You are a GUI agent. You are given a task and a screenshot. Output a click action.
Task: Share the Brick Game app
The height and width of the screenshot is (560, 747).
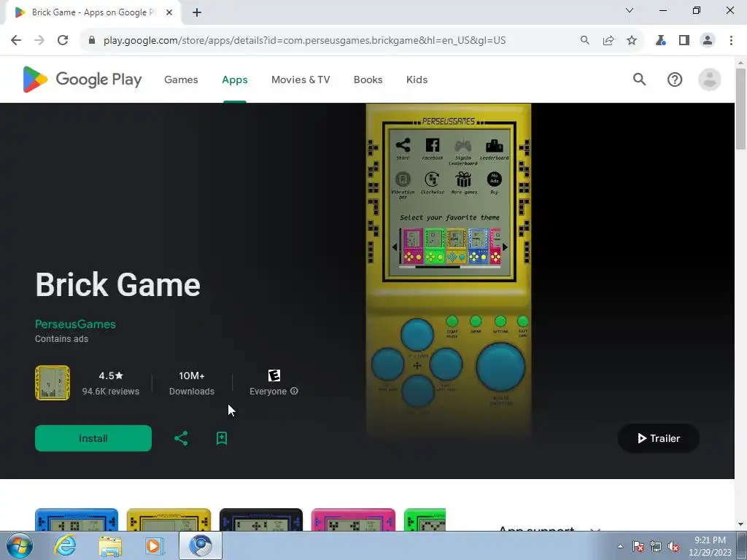(x=181, y=438)
